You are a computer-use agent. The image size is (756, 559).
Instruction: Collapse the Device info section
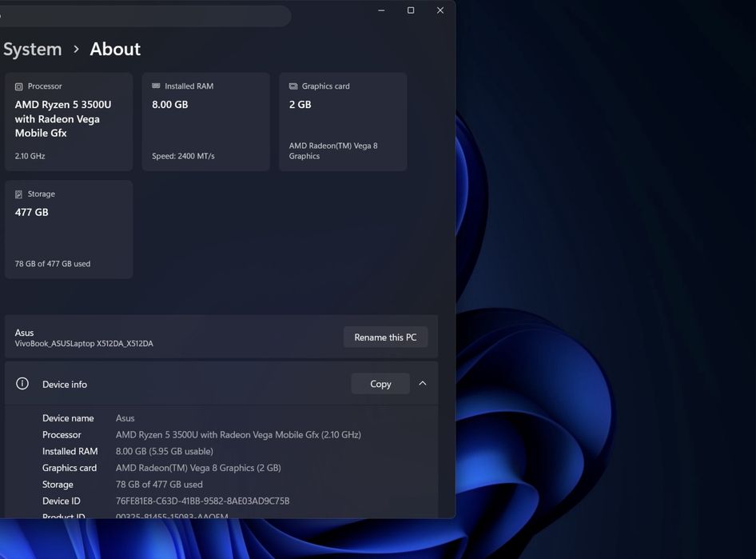click(423, 383)
